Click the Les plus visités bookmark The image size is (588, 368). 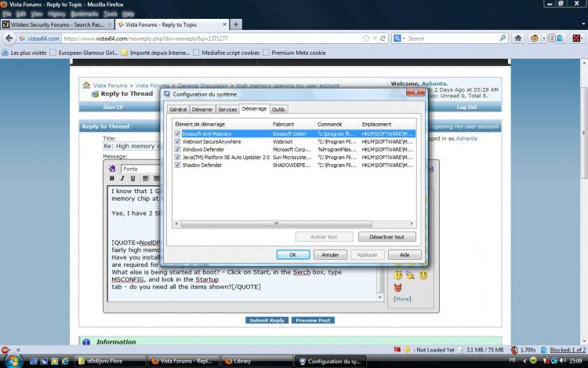pos(24,53)
